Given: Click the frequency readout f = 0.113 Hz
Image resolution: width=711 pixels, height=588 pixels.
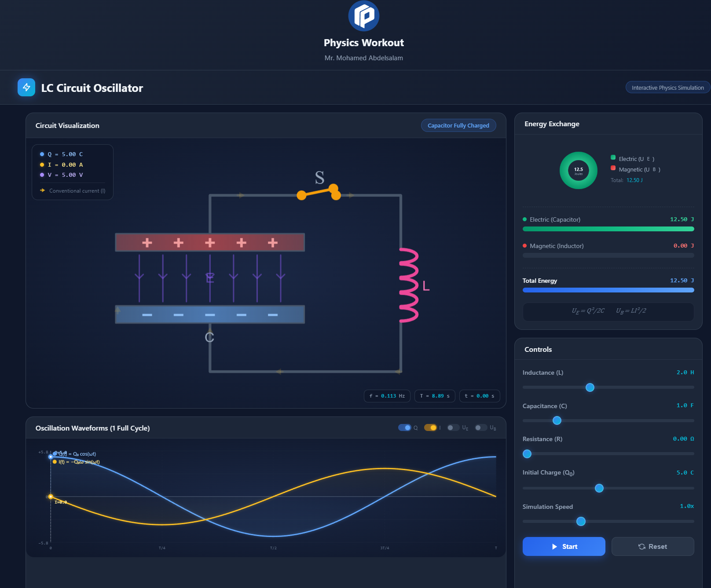Looking at the screenshot, I should pyautogui.click(x=387, y=396).
